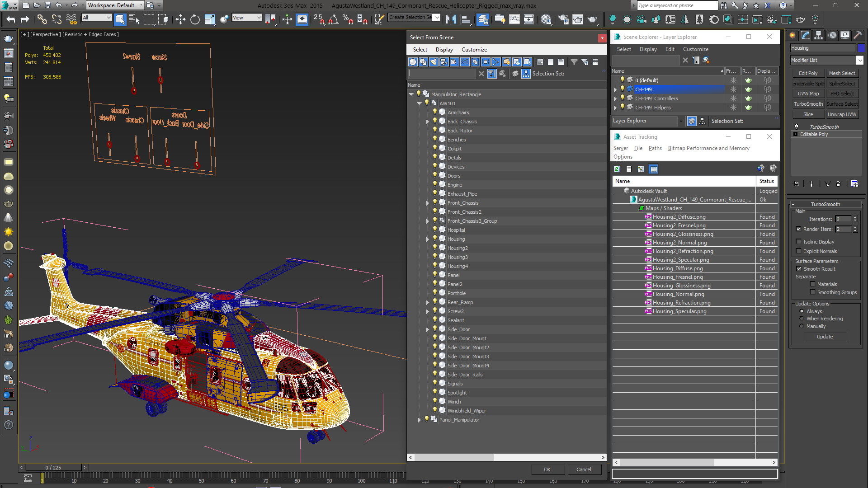Open Display menu in Select From Scene

click(444, 50)
